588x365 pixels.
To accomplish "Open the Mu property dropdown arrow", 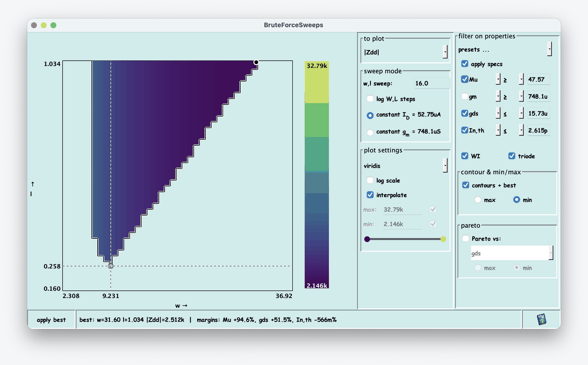I will pyautogui.click(x=498, y=80).
